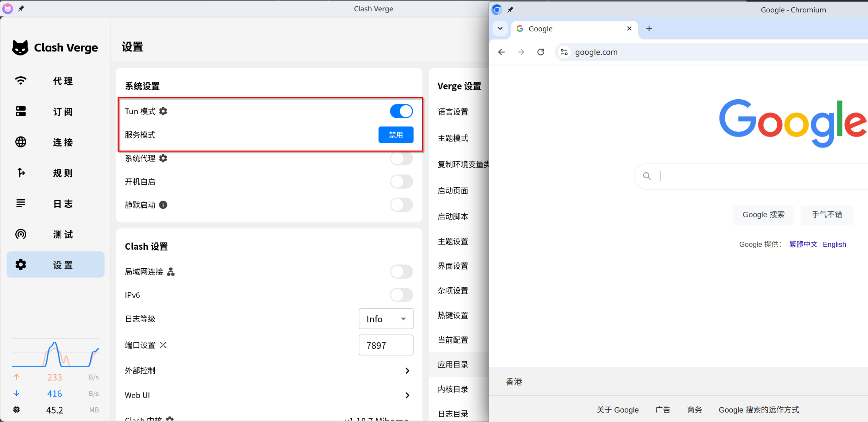The width and height of the screenshot is (868, 422).
Task: Click the Google 搜索 button
Action: point(763,215)
